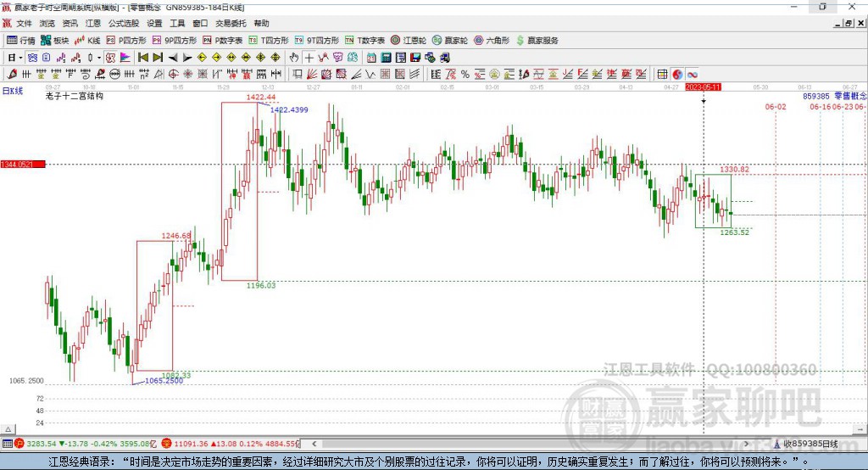The width and height of the screenshot is (868, 470).
Task: Click horizontal scrollbar right arrow
Action: click(x=746, y=444)
